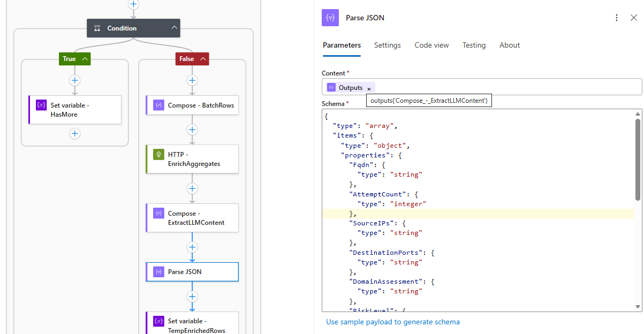Image resolution: width=644 pixels, height=334 pixels.
Task: Collapse the False branch
Action: 203,59
